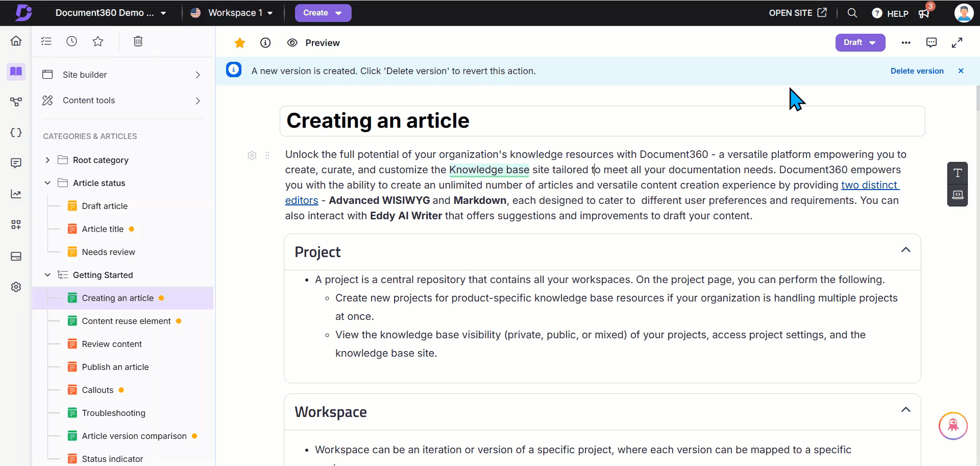Collapse the Article status category
The height and width of the screenshot is (466, 980).
point(47,183)
